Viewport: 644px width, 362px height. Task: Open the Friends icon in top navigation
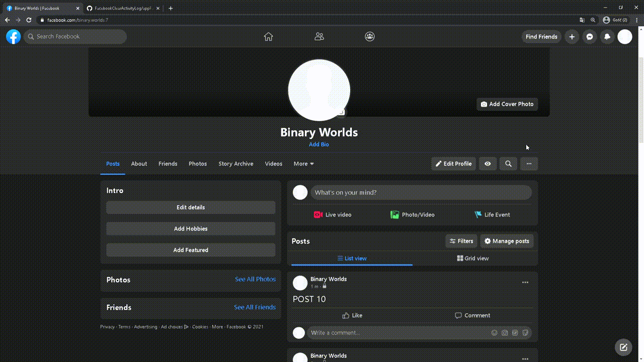319,37
